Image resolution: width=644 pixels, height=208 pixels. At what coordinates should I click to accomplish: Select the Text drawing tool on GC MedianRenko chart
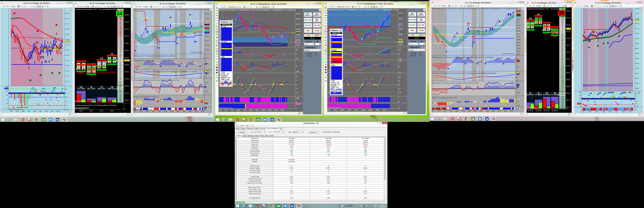[217, 59]
